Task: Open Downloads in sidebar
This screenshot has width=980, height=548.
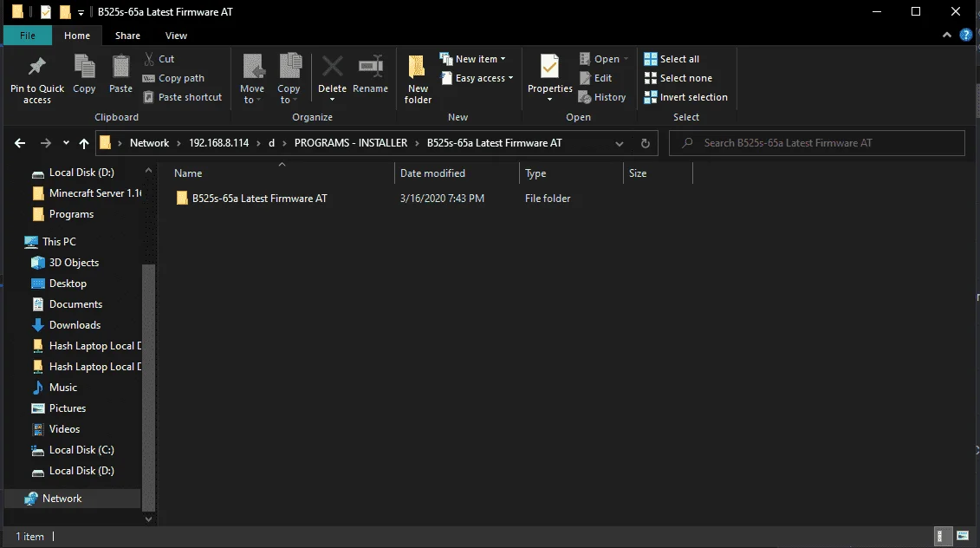Action: click(x=66, y=324)
